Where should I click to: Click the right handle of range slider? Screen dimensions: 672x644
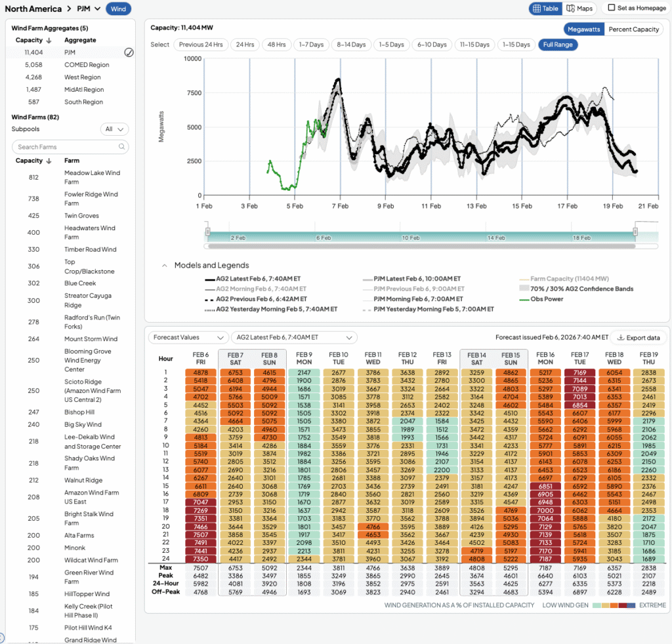coord(635,231)
